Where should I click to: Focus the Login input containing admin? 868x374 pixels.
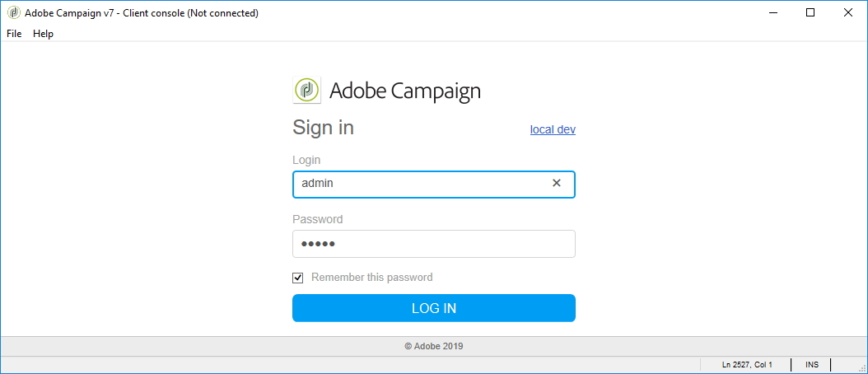click(420, 184)
